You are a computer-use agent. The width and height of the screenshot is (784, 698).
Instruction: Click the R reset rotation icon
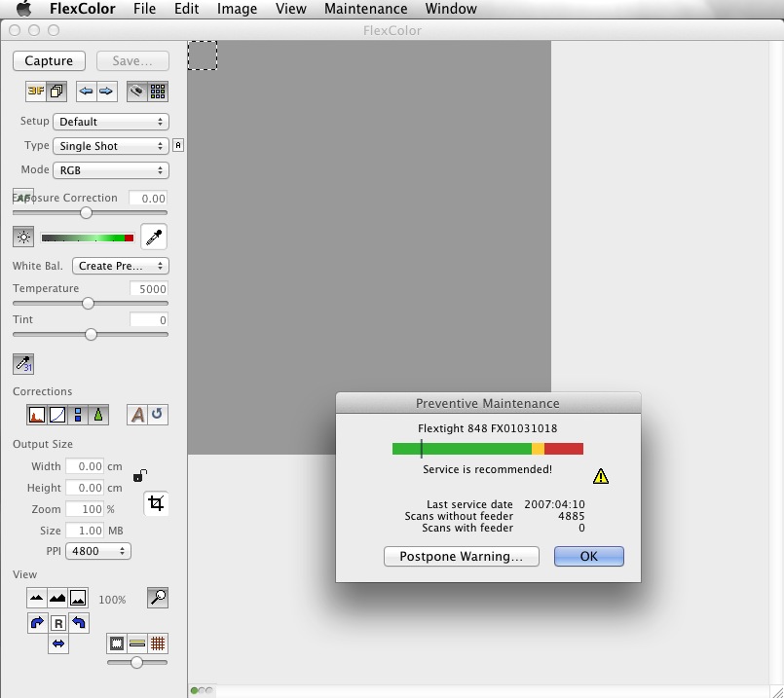point(58,623)
